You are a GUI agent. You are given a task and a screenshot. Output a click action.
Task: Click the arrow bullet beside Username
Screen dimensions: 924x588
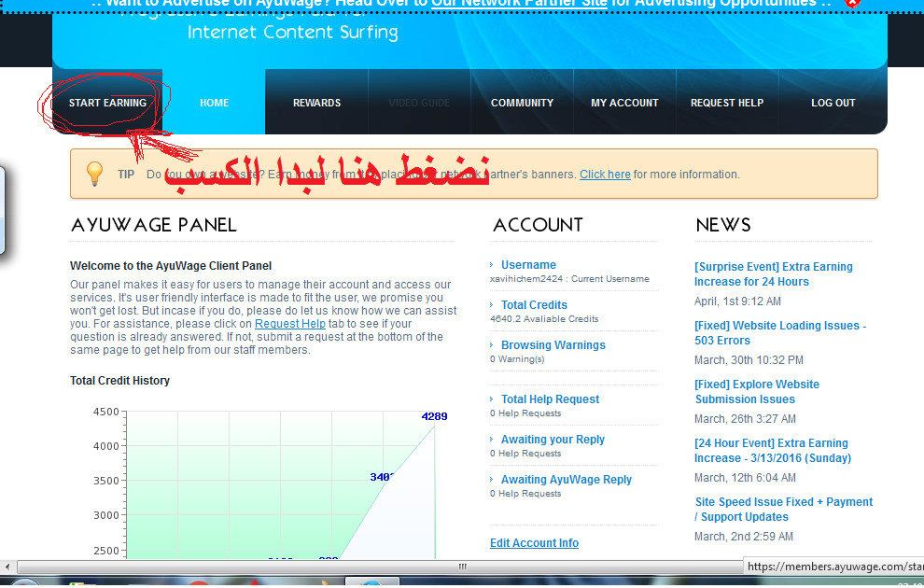coord(492,264)
